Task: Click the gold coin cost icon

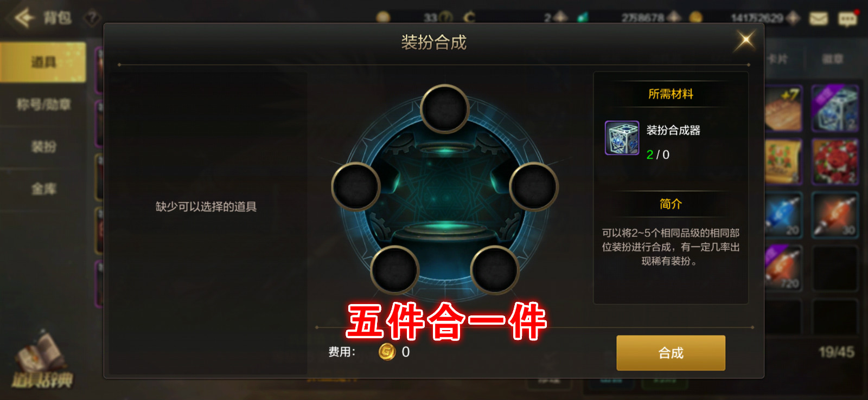Action: tap(387, 352)
